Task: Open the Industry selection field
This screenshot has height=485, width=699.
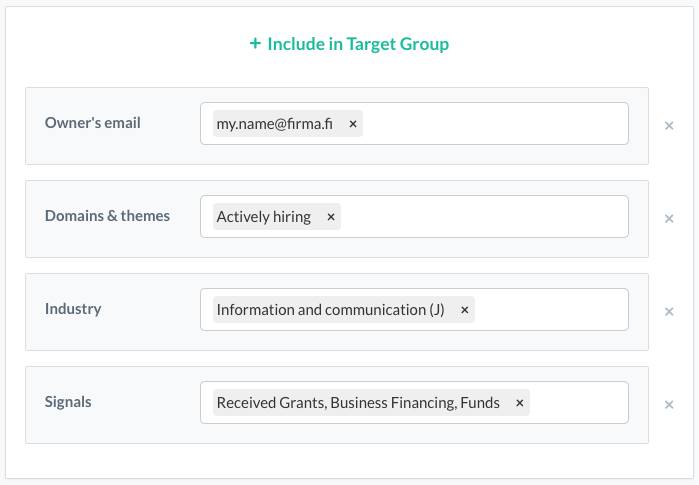Action: 550,310
